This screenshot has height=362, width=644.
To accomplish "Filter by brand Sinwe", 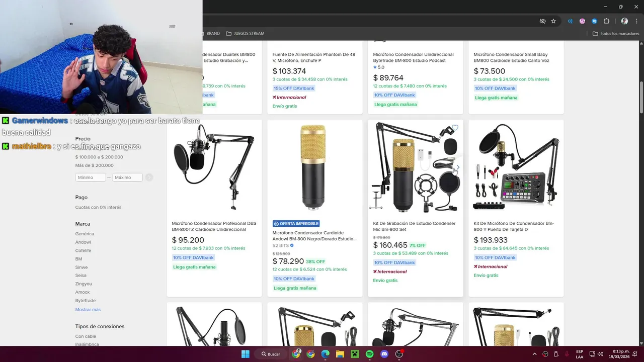I will 82,267.
